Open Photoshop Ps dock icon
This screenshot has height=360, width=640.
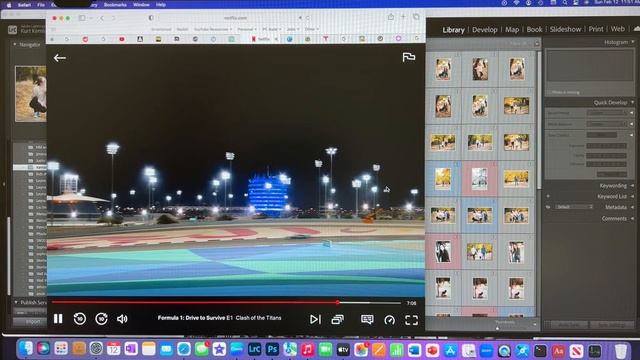pyautogui.click(x=272, y=349)
